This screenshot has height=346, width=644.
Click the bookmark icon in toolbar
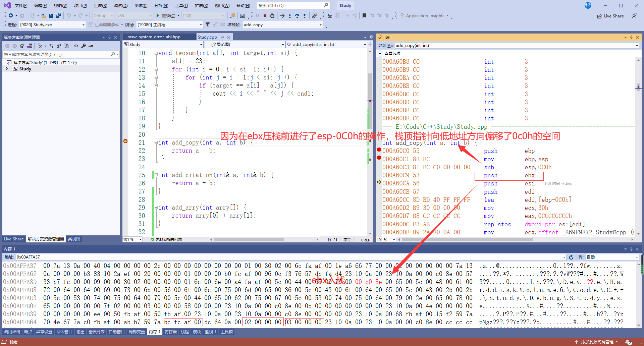click(x=364, y=16)
